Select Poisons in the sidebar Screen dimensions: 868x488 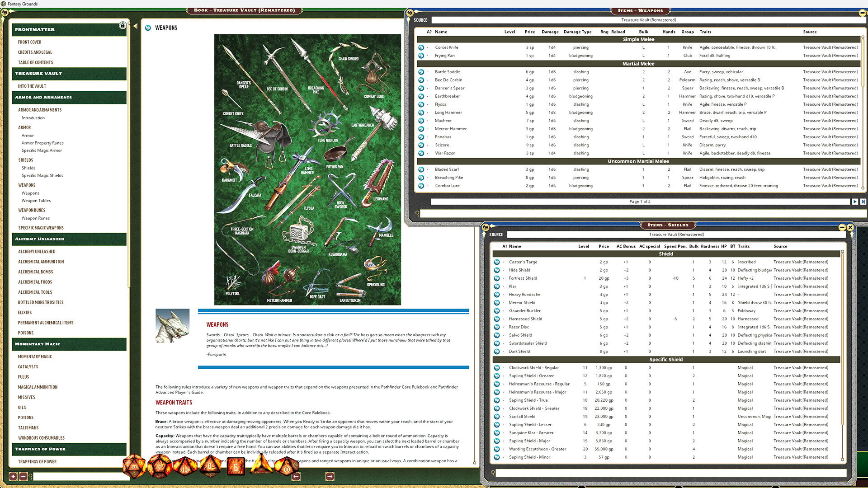26,333
